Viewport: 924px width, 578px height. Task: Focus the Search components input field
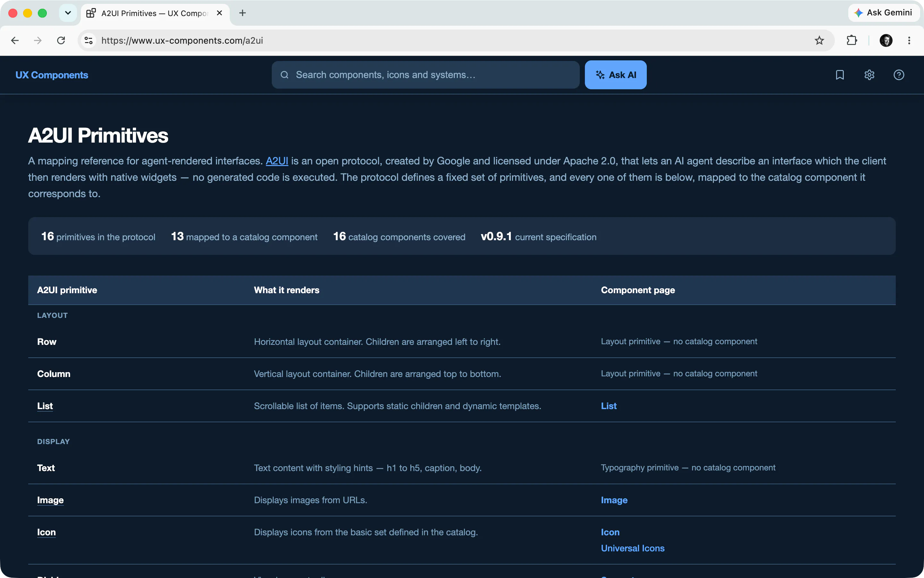click(x=425, y=75)
